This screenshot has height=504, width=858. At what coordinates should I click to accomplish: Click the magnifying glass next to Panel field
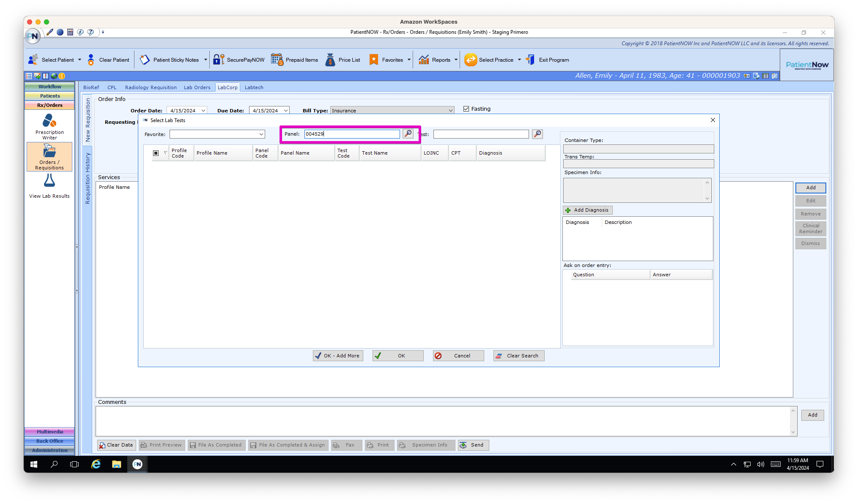click(x=407, y=134)
